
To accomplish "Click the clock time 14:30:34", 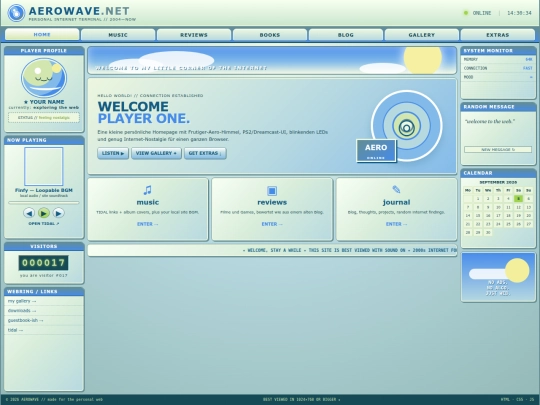I will tap(519, 13).
